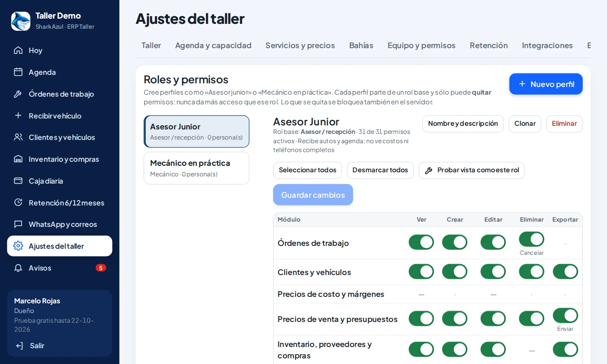Click the clock icon beside Retención 6/12 meses

pos(18,203)
